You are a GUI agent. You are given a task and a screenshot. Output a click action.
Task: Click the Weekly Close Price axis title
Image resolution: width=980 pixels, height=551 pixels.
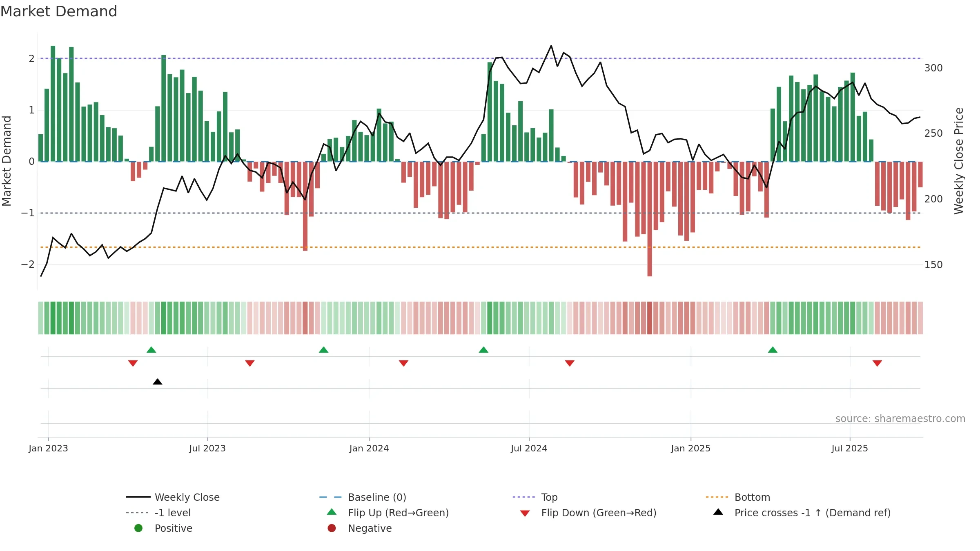pos(959,161)
